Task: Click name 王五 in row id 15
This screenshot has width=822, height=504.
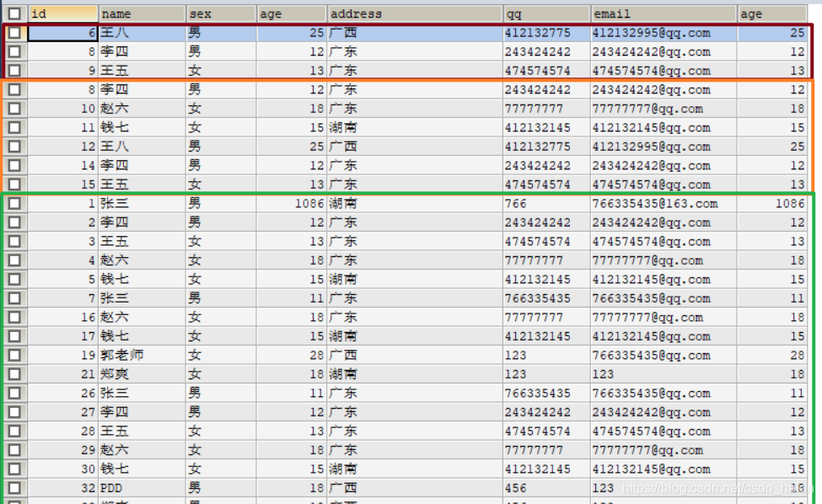Action: [142, 184]
